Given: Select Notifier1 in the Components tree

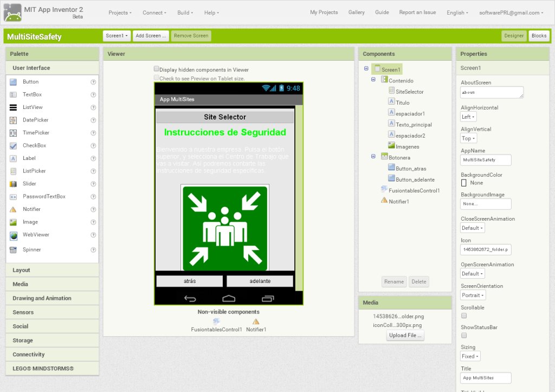Looking at the screenshot, I should coord(398,202).
